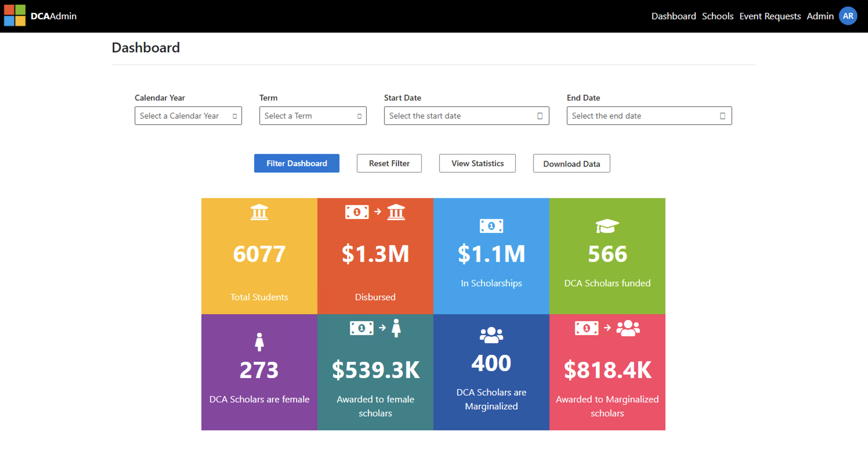This screenshot has width=868, height=456.
Task: Open the Calendar Year dropdown
Action: [188, 116]
